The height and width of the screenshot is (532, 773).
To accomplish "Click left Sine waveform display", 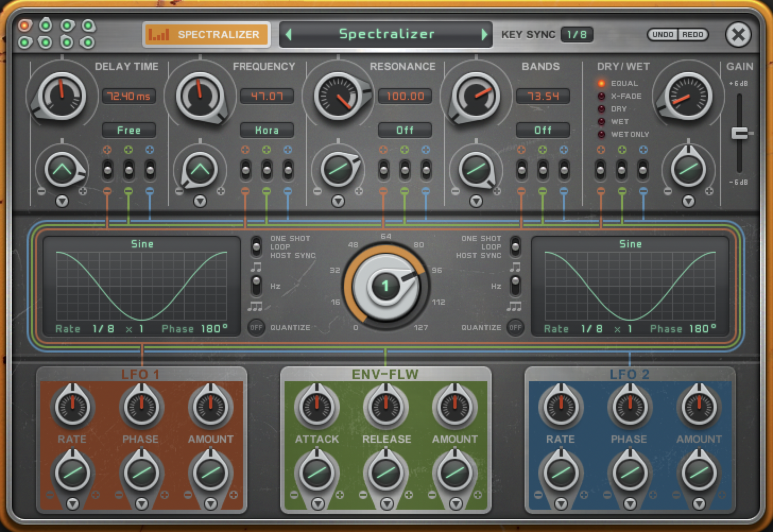I will coord(142,287).
